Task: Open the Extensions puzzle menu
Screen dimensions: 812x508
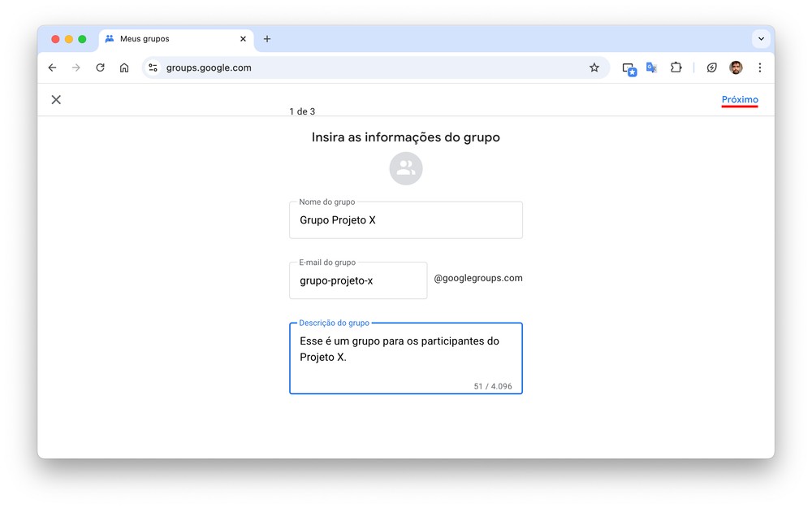Action: (x=676, y=68)
